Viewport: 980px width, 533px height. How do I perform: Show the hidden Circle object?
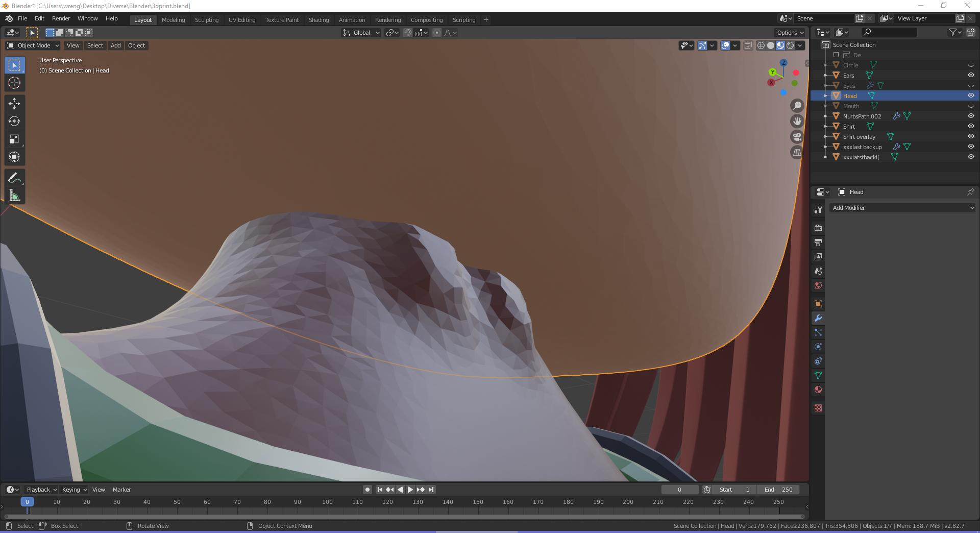click(x=971, y=65)
